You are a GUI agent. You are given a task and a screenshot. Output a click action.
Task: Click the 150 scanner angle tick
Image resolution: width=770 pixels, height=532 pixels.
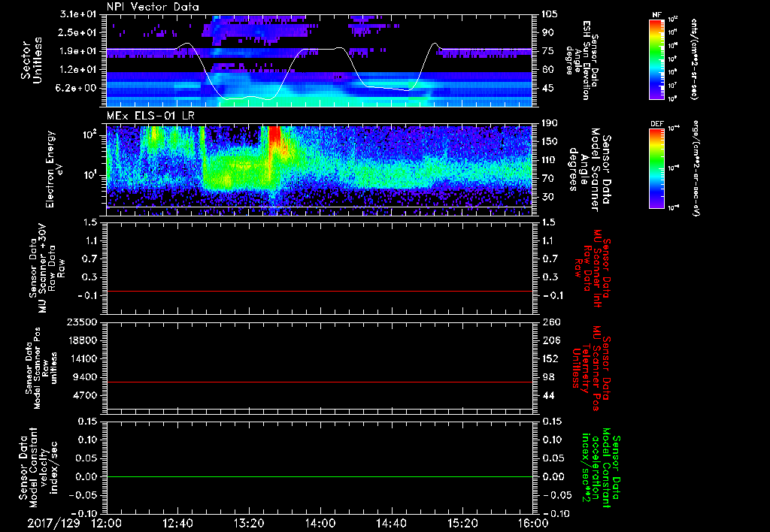(x=549, y=142)
